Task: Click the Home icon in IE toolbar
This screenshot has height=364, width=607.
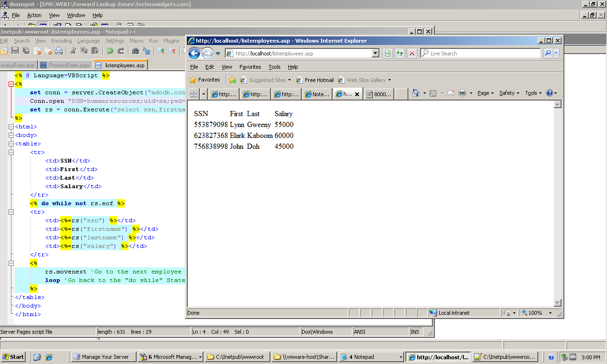Action: [416, 93]
